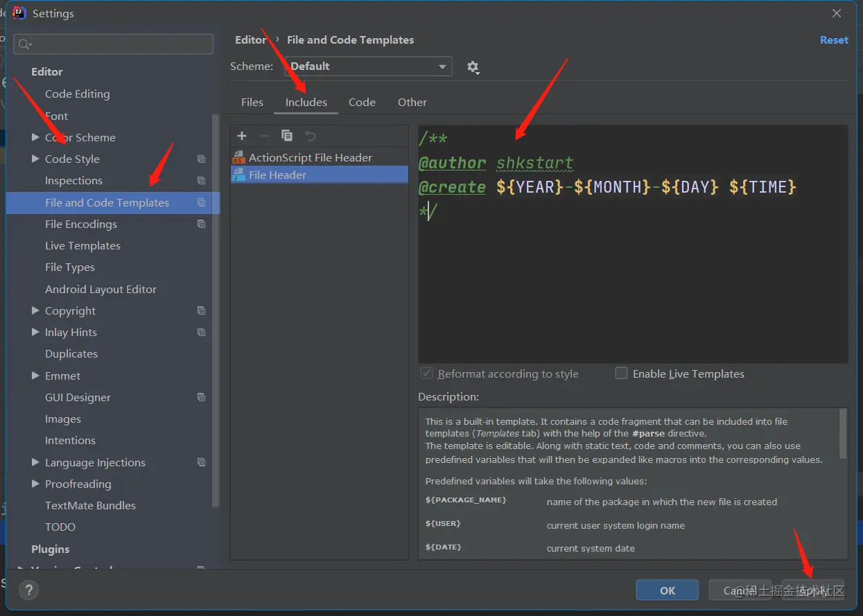Click the remove template minus icon
This screenshot has width=863, height=616.
click(x=264, y=136)
